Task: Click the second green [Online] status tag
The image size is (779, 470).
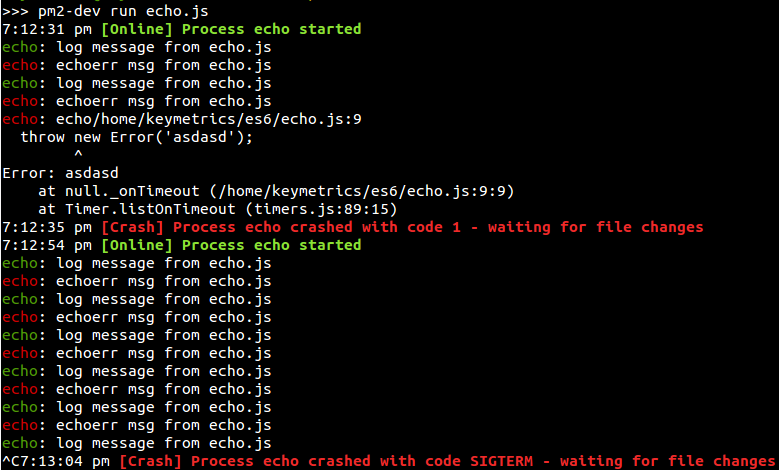Action: click(x=137, y=245)
